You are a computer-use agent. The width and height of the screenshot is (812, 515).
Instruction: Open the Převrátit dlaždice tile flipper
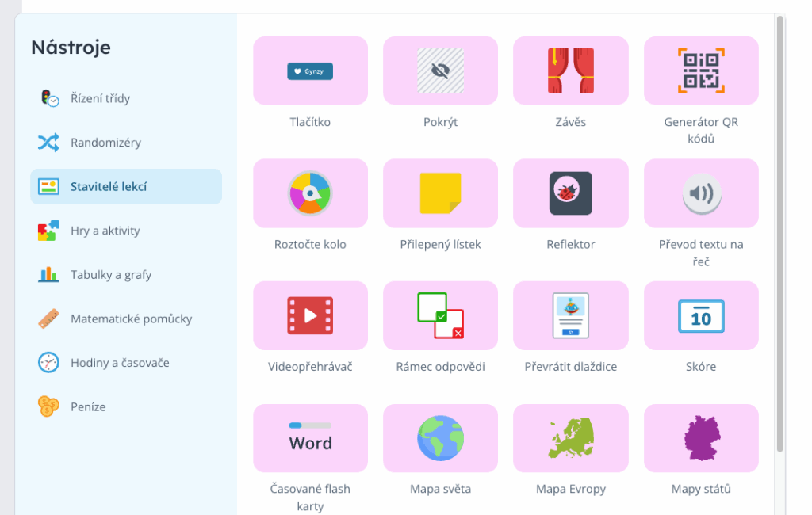[570, 315]
